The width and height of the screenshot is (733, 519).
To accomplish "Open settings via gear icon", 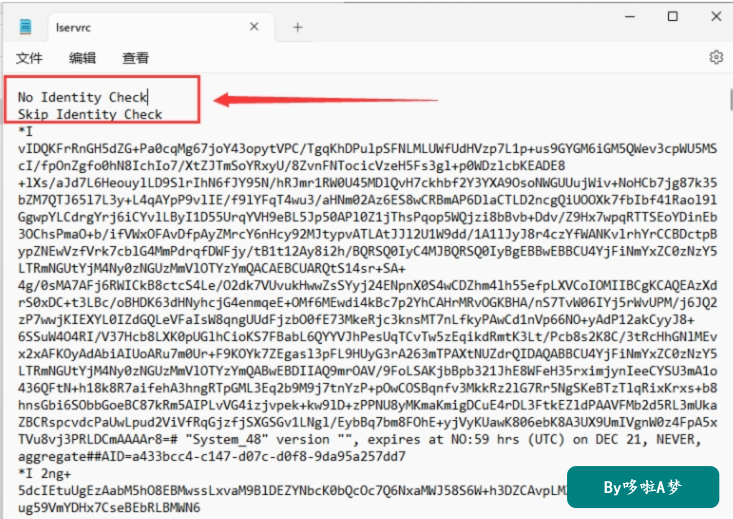I will click(716, 58).
